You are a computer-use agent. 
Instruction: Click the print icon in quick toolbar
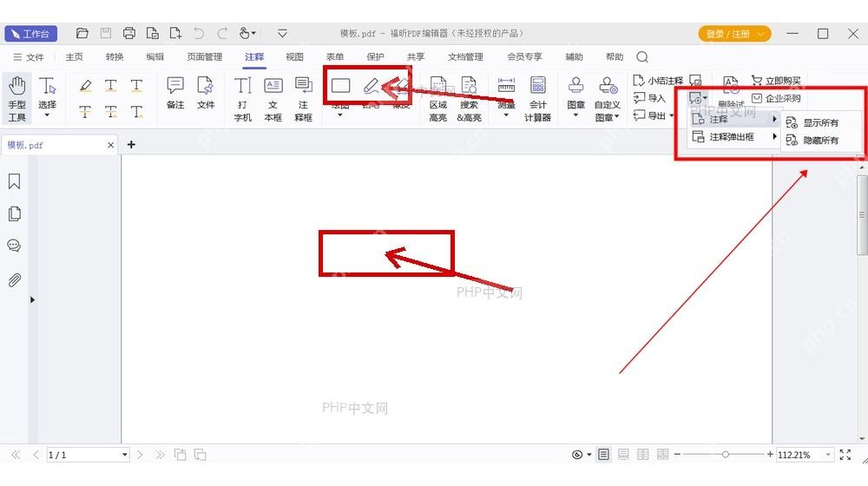tap(129, 34)
